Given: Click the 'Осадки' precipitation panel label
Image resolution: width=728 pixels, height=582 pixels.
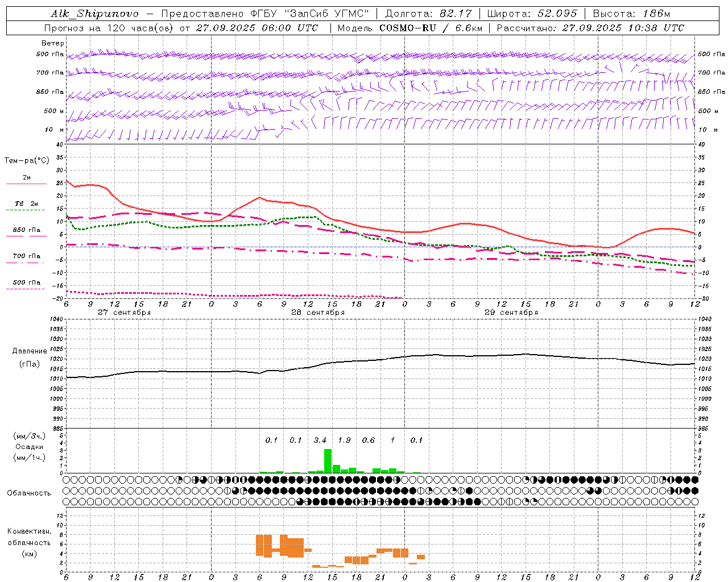Looking at the screenshot, I should click(29, 447).
